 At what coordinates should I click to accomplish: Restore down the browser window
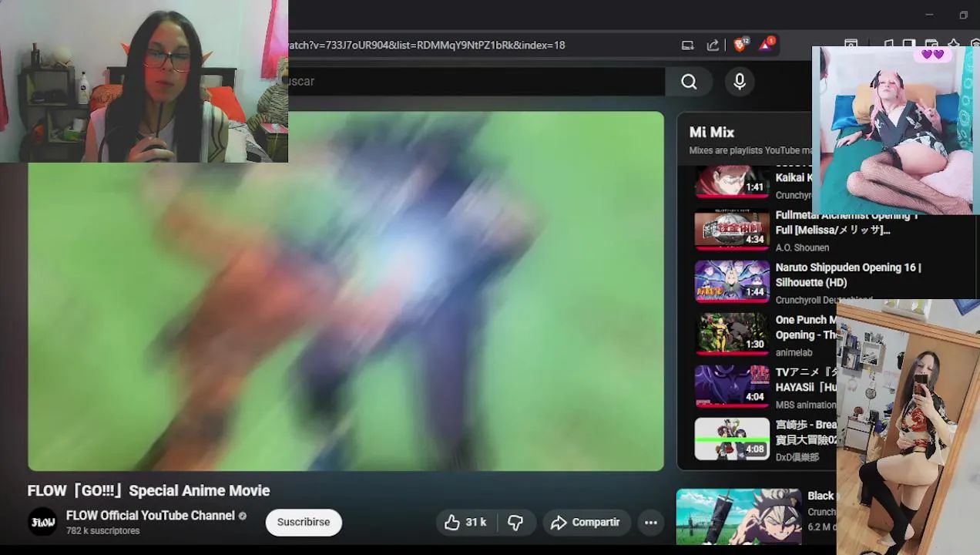pos(963,15)
